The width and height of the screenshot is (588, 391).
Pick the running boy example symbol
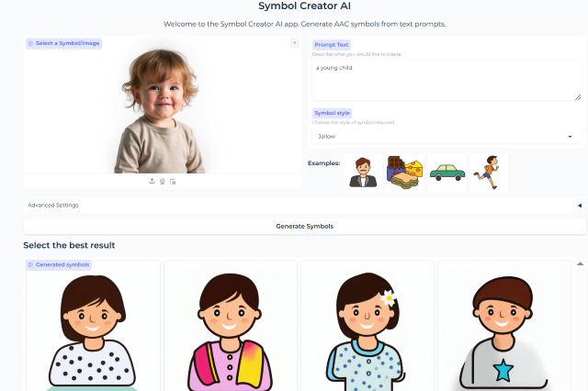point(489,173)
